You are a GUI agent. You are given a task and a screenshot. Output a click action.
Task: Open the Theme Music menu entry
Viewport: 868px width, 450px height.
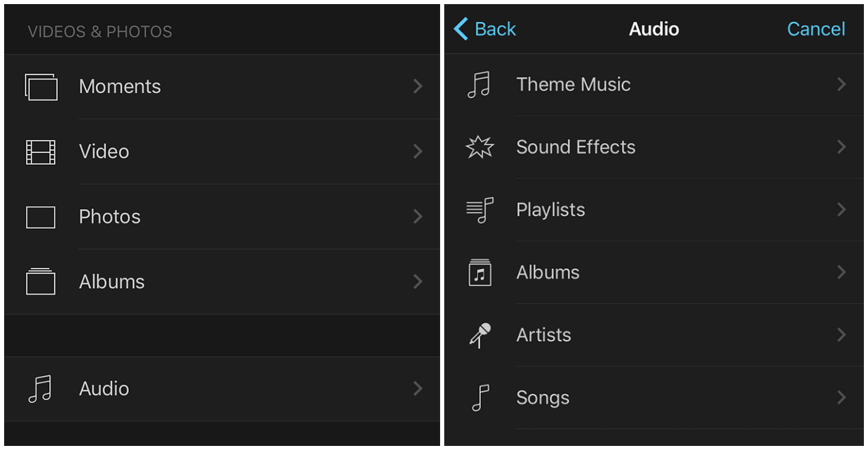[573, 84]
